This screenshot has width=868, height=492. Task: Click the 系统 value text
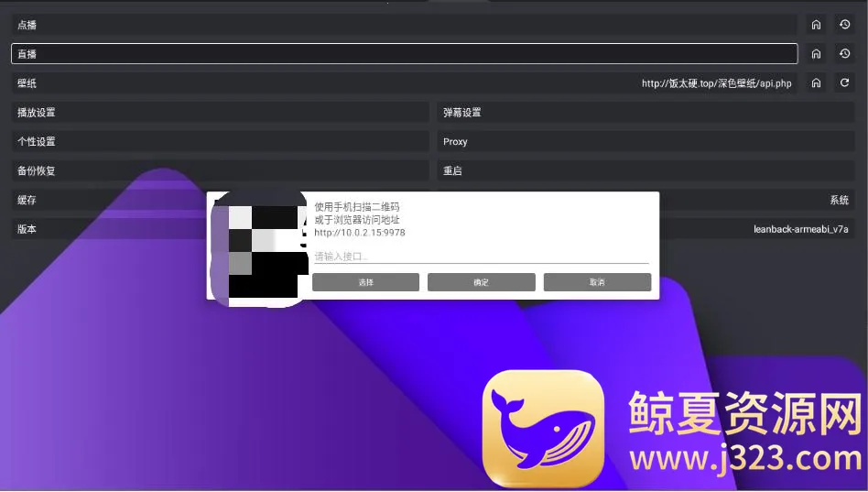coord(840,200)
